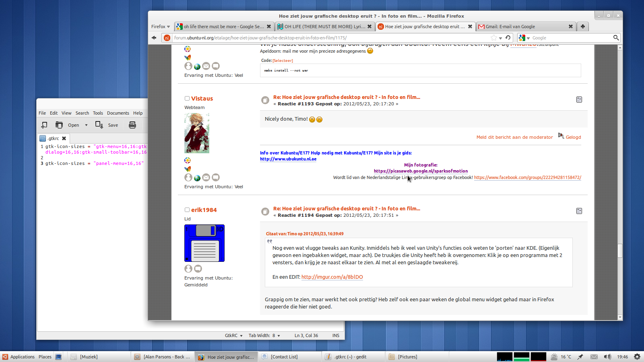644x362 pixels.
Task: Open gedit's Edit menu
Action: tap(54, 113)
